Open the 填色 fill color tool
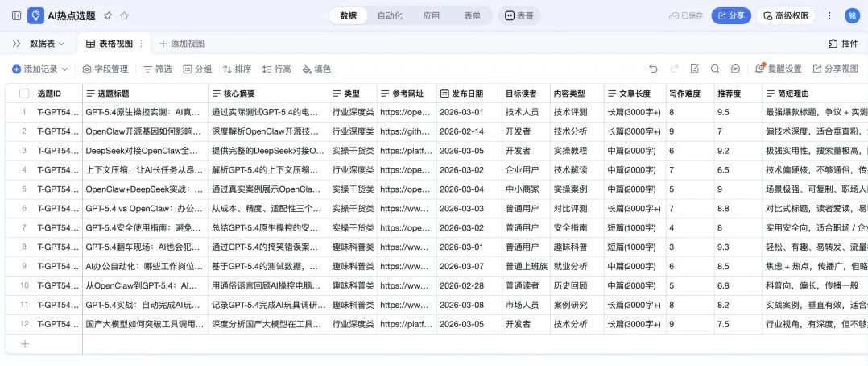Viewport: 868px width, 366px height. pos(316,69)
